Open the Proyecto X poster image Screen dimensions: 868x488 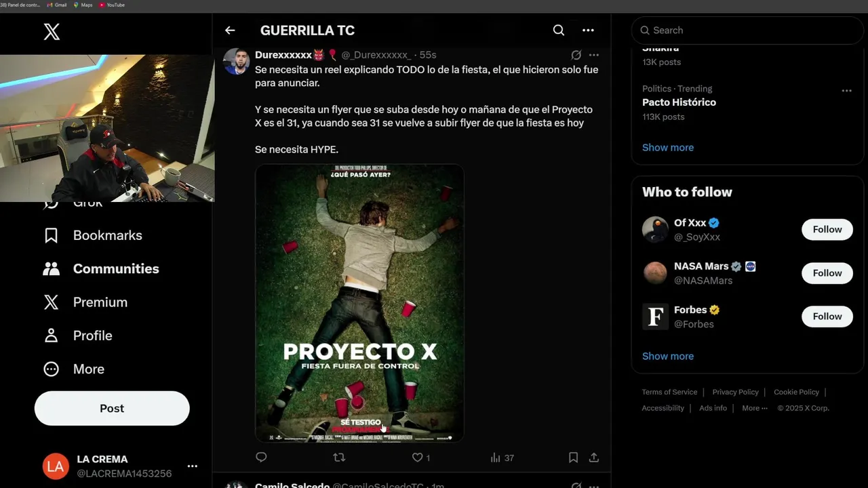tap(359, 303)
